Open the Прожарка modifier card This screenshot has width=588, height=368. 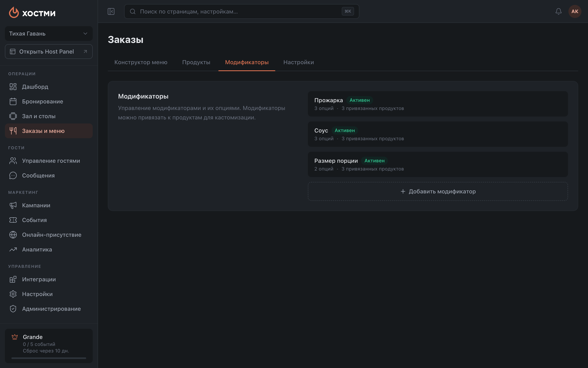click(x=438, y=104)
